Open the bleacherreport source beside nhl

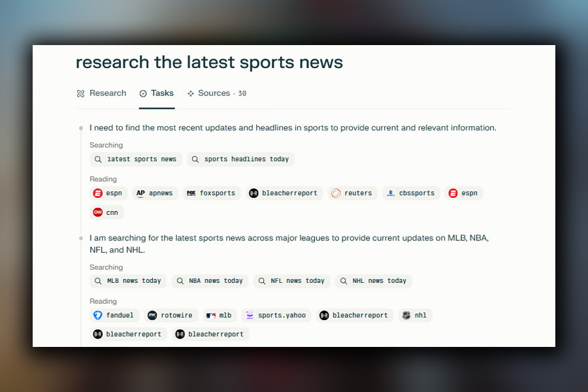point(354,316)
